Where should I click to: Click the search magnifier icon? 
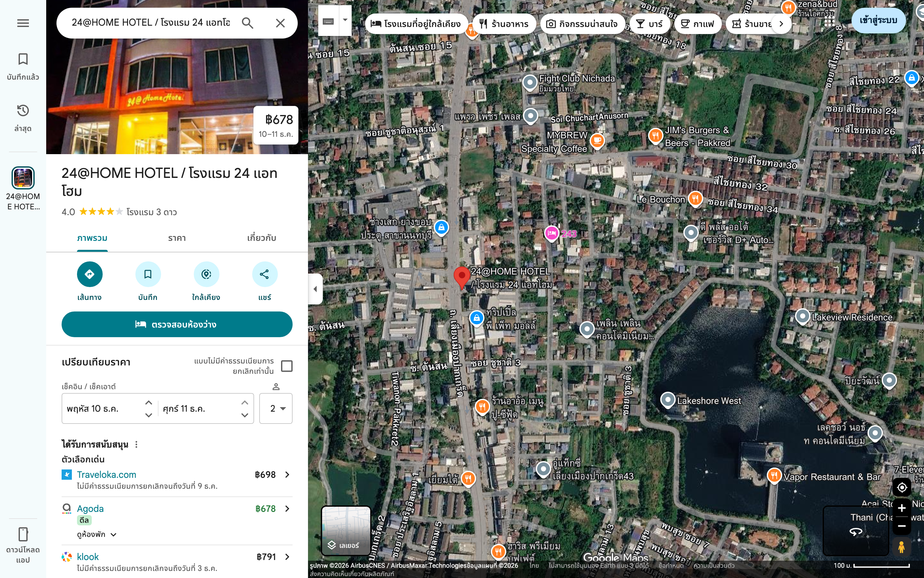[247, 23]
